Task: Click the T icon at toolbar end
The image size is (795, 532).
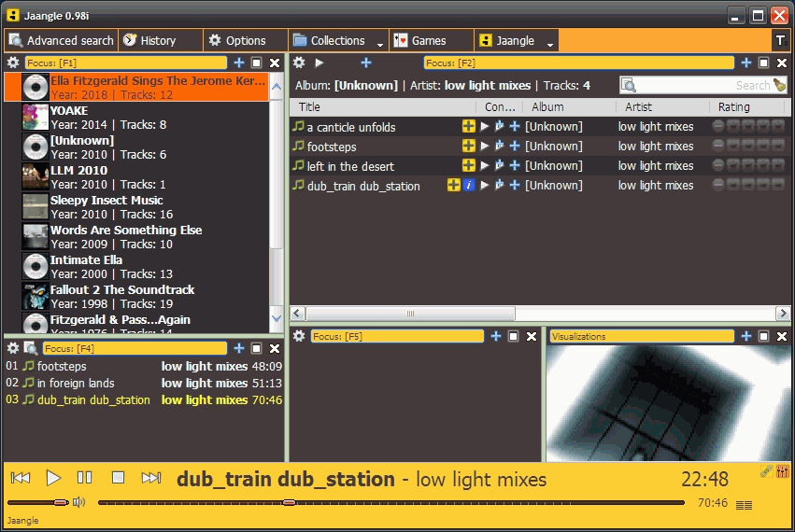Action: (781, 40)
